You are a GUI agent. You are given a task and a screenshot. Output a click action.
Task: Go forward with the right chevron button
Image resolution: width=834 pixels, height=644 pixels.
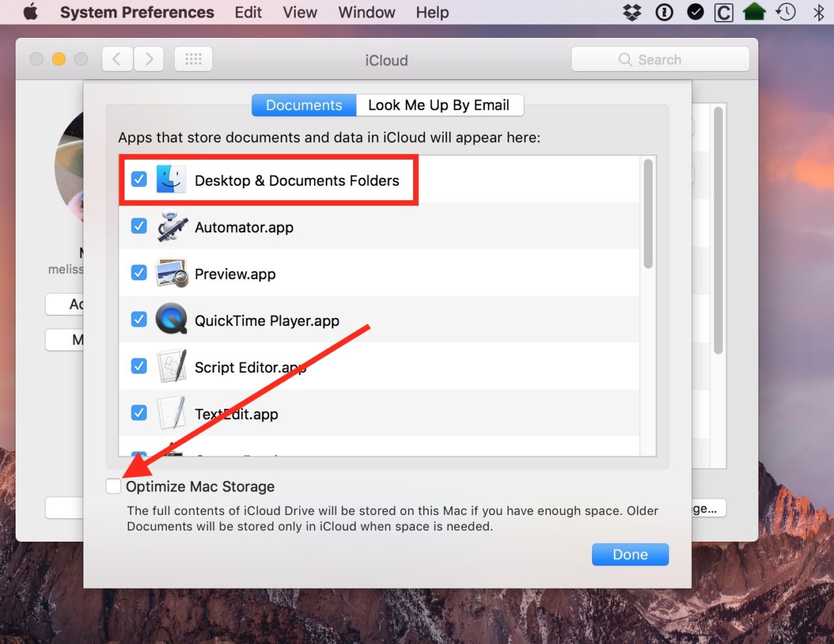pyautogui.click(x=149, y=59)
